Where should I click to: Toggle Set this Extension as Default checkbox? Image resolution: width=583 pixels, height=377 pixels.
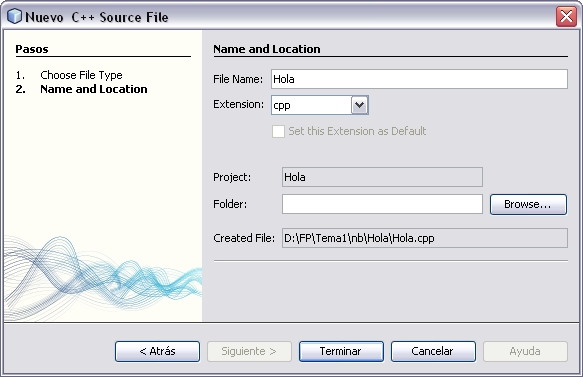[278, 131]
